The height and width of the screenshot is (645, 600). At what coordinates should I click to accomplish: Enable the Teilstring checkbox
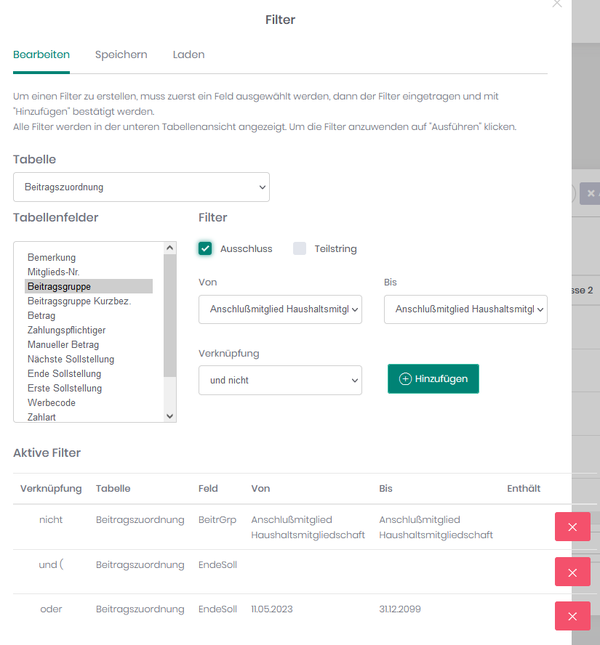pos(299,248)
